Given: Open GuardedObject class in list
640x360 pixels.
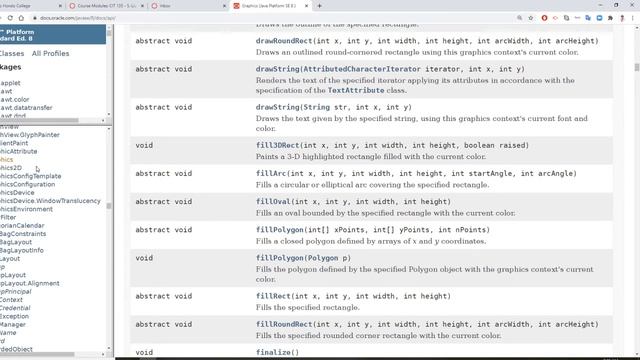Looking at the screenshot, I should tap(16, 349).
